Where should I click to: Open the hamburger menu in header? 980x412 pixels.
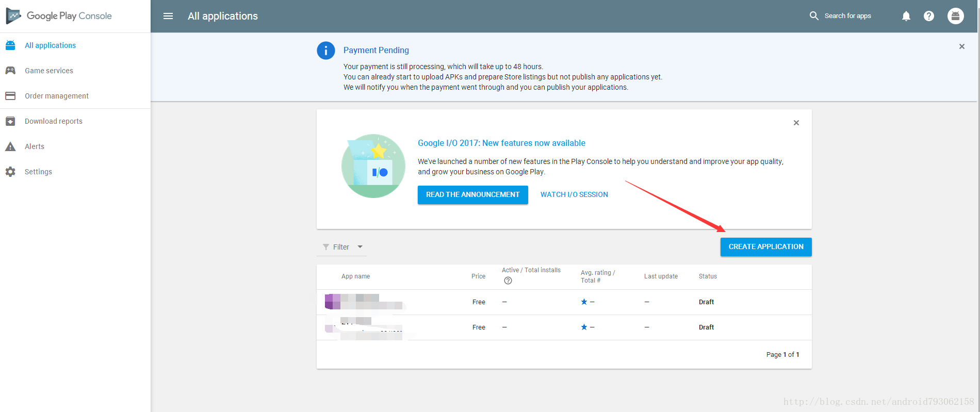168,16
